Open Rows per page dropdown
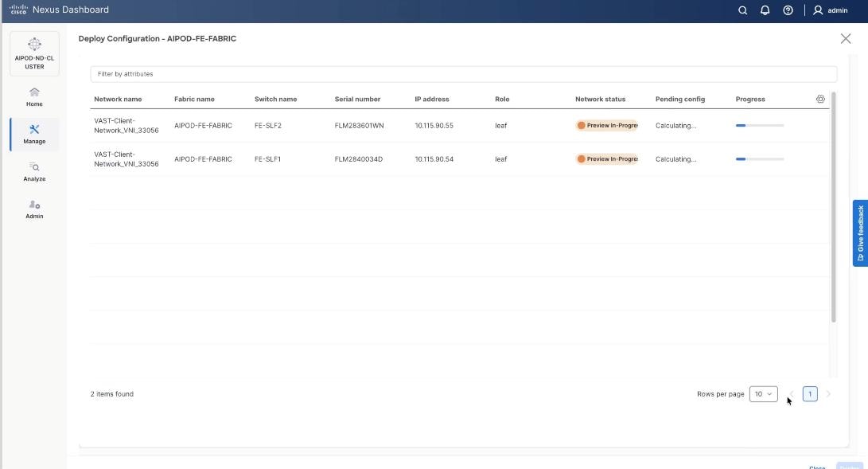868x469 pixels. (763, 393)
